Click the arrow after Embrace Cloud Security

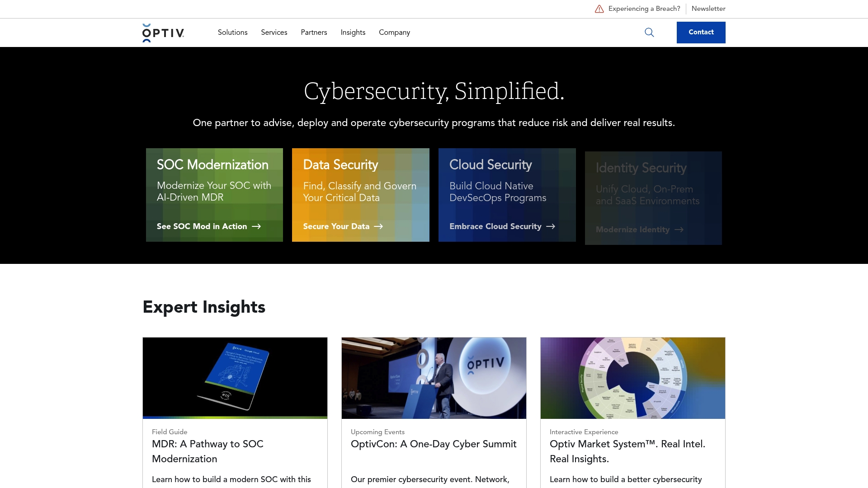pos(550,226)
